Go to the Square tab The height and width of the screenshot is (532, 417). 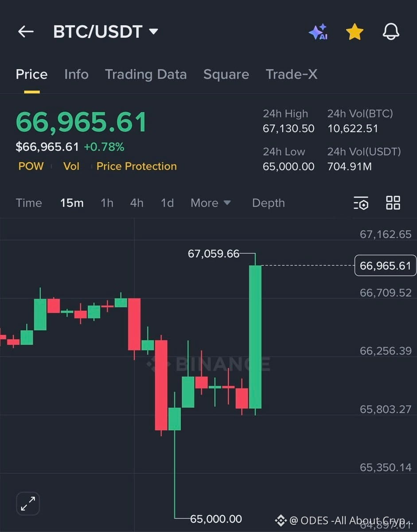226,74
